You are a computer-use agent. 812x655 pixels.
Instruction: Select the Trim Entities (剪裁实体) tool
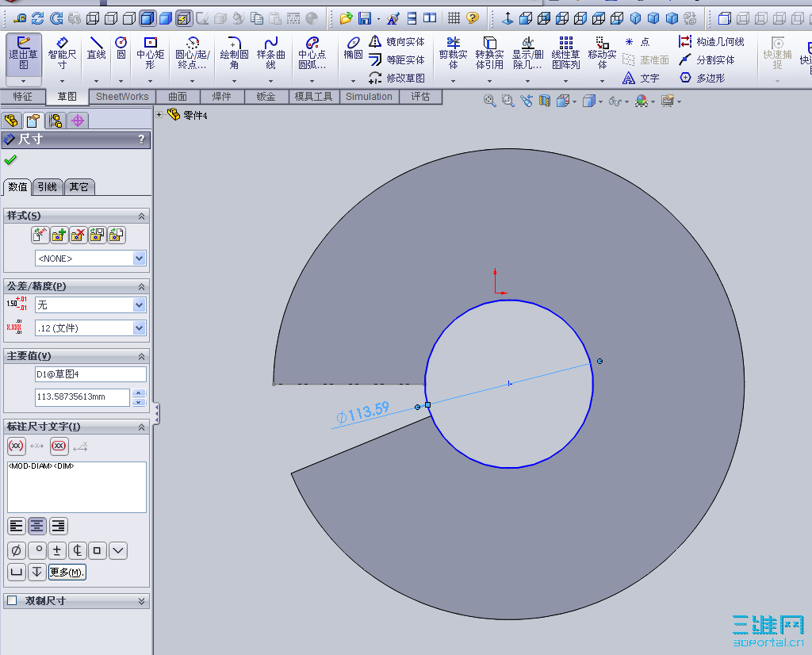(x=453, y=54)
